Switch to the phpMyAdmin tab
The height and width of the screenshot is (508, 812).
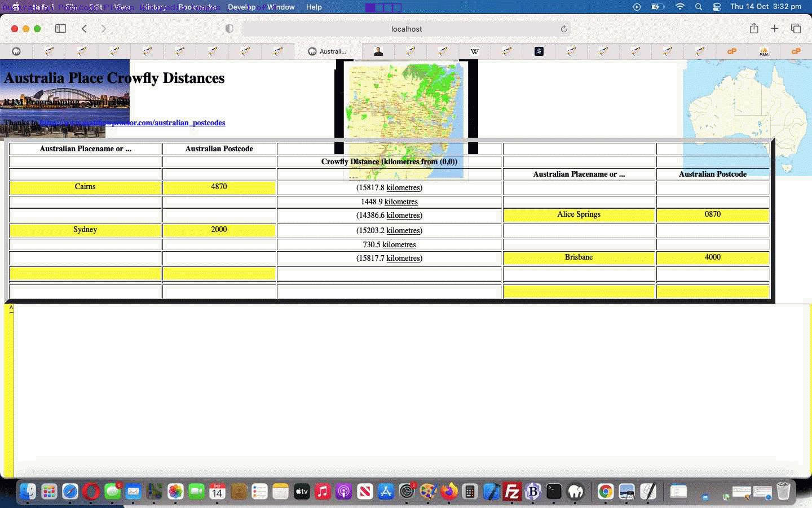tap(764, 51)
